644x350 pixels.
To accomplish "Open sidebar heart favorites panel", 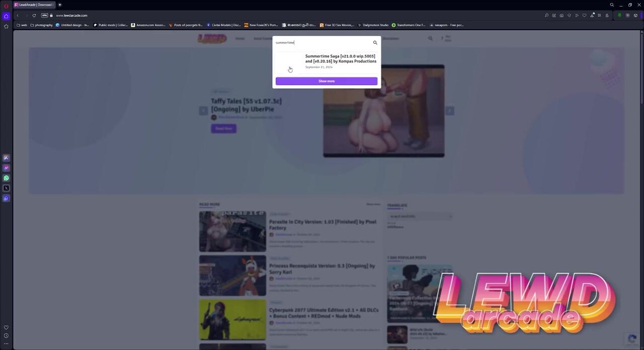I will click(6, 327).
